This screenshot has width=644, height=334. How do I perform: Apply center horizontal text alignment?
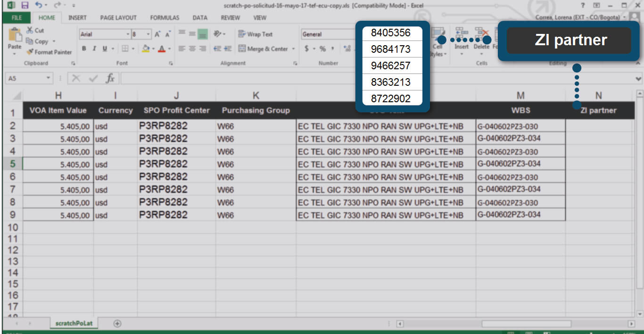(x=193, y=49)
